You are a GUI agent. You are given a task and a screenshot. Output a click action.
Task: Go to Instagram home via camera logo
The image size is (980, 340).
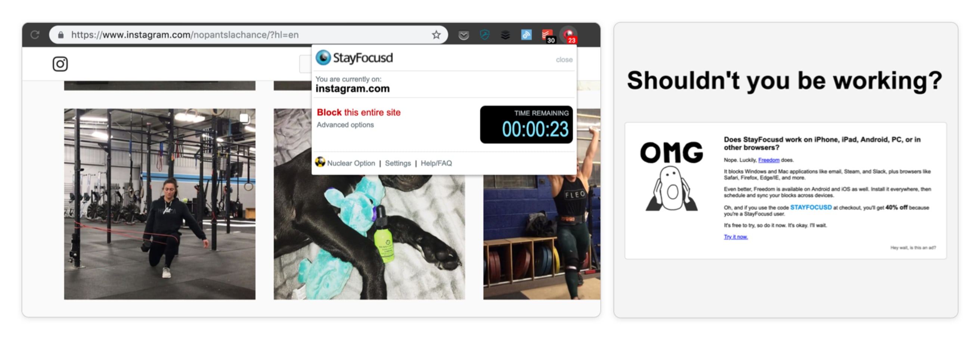(x=60, y=64)
